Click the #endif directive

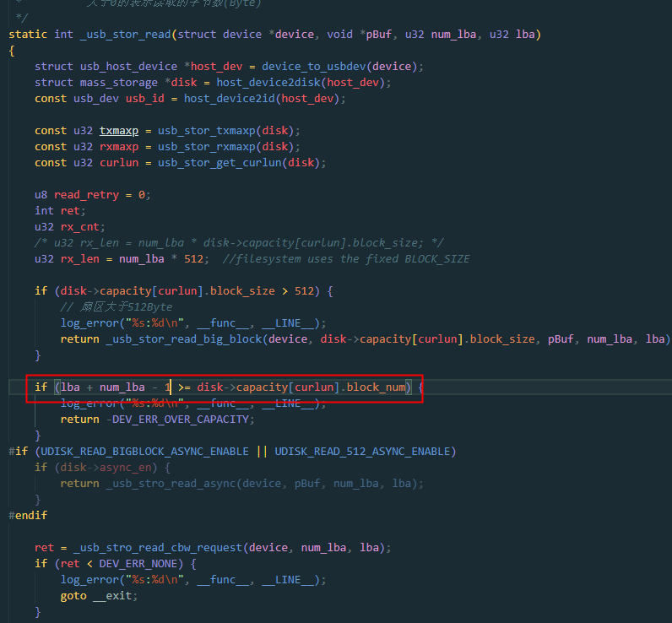click(28, 516)
